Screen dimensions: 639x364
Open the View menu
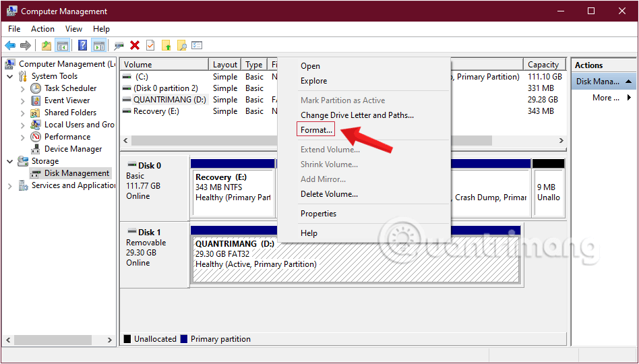[73, 29]
